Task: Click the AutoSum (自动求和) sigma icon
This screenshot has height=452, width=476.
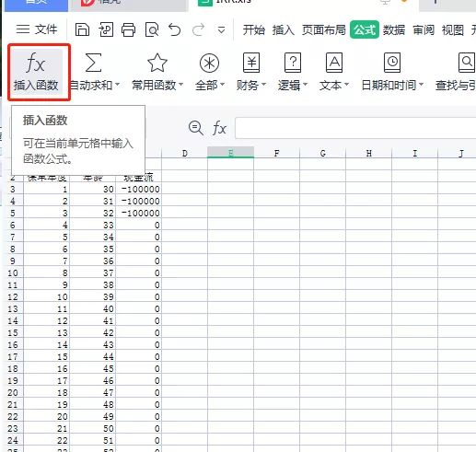Action: coord(93,63)
